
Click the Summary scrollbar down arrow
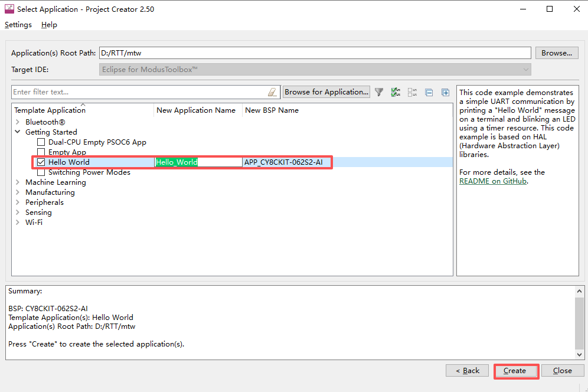click(579, 354)
